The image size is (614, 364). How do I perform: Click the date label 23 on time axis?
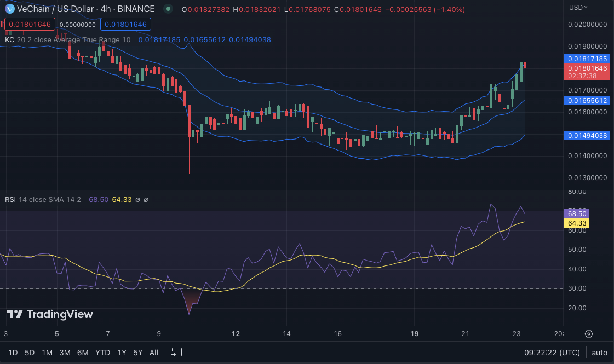coord(517,334)
